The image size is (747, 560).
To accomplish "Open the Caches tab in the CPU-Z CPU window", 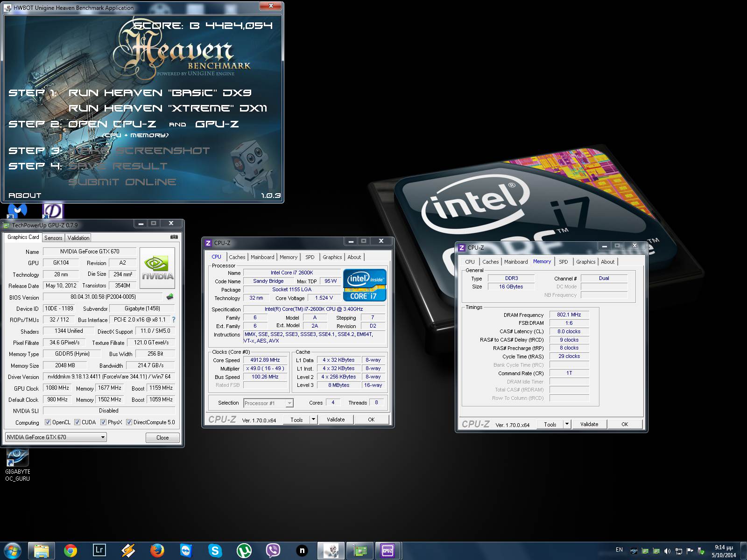I will tap(237, 257).
